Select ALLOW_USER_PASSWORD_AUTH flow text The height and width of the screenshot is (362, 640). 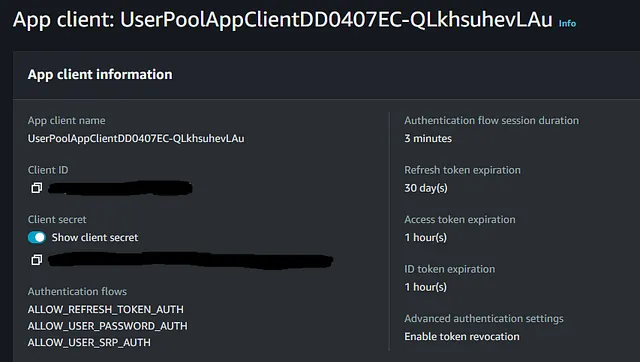[108, 326]
